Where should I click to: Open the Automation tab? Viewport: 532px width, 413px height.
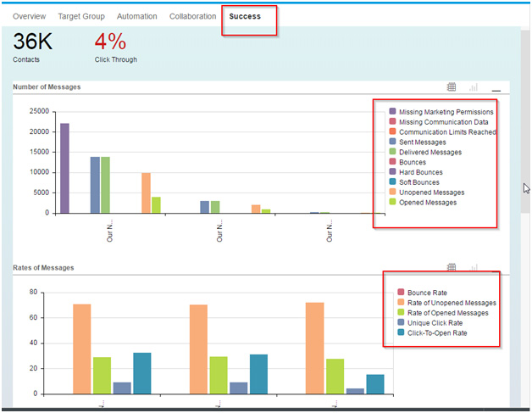point(136,16)
